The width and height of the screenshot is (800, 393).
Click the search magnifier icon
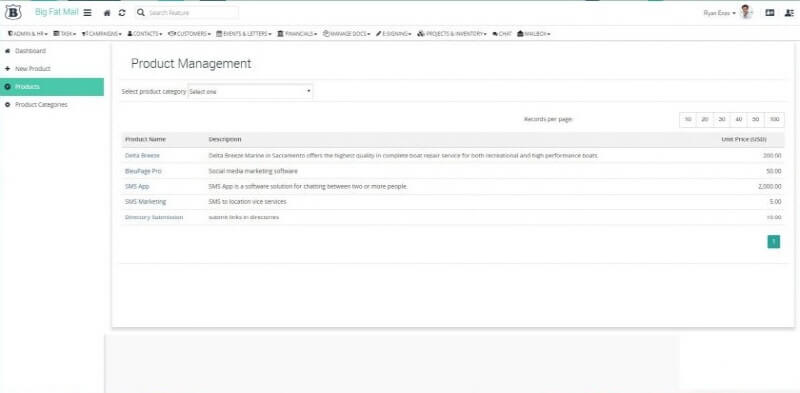click(x=141, y=13)
